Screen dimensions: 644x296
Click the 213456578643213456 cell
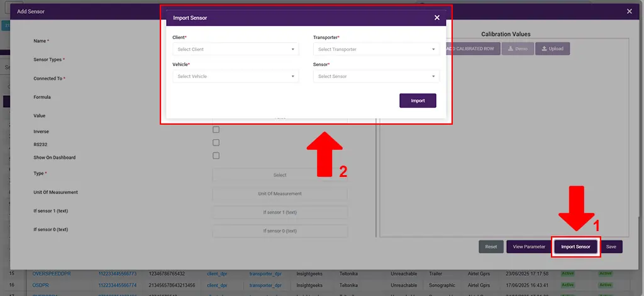pyautogui.click(x=172, y=285)
